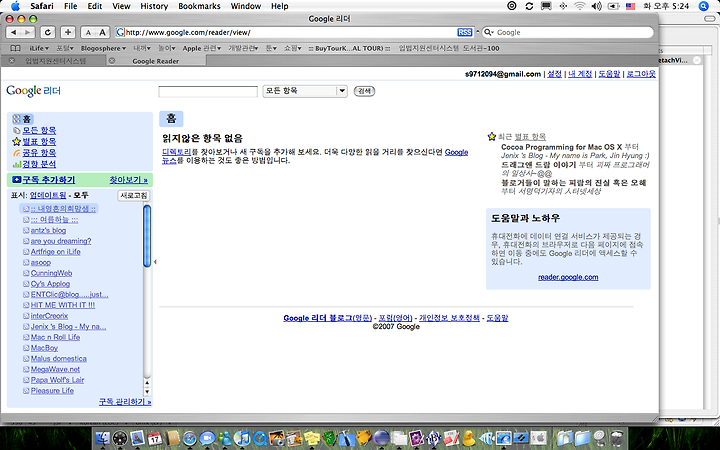Open the 디렉토리 directory link
720x450 pixels.
point(176,152)
